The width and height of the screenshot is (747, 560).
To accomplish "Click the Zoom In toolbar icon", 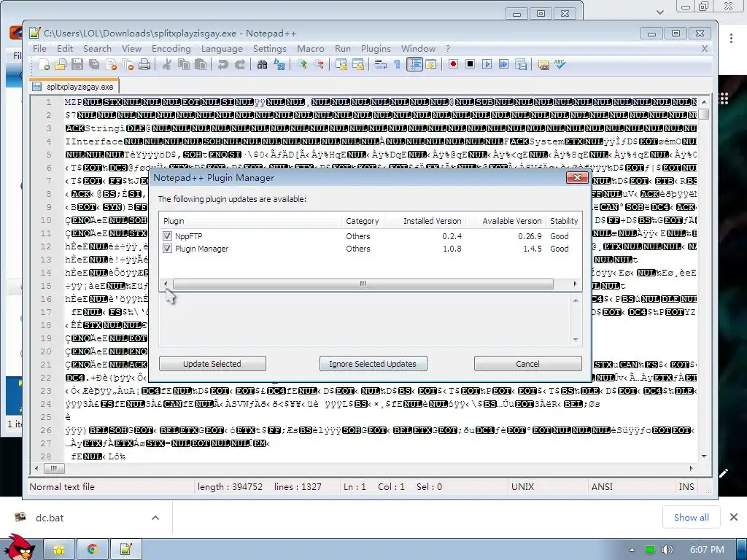I will click(301, 64).
